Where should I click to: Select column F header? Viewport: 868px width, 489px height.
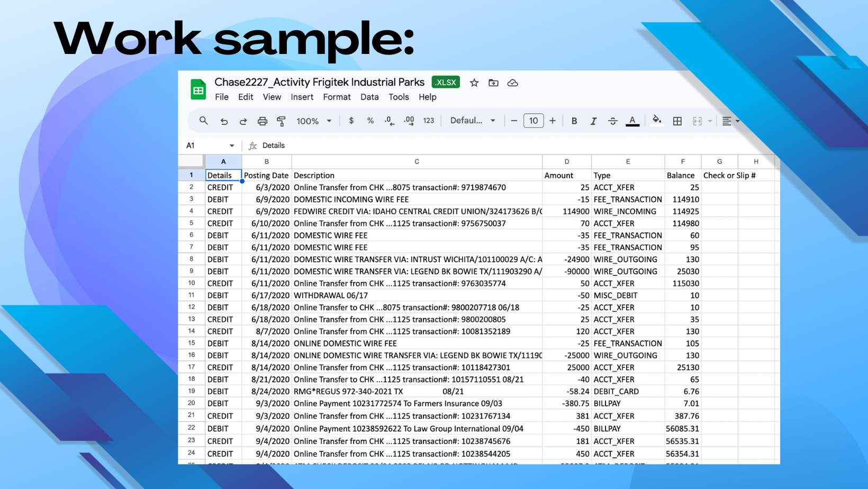tap(683, 161)
